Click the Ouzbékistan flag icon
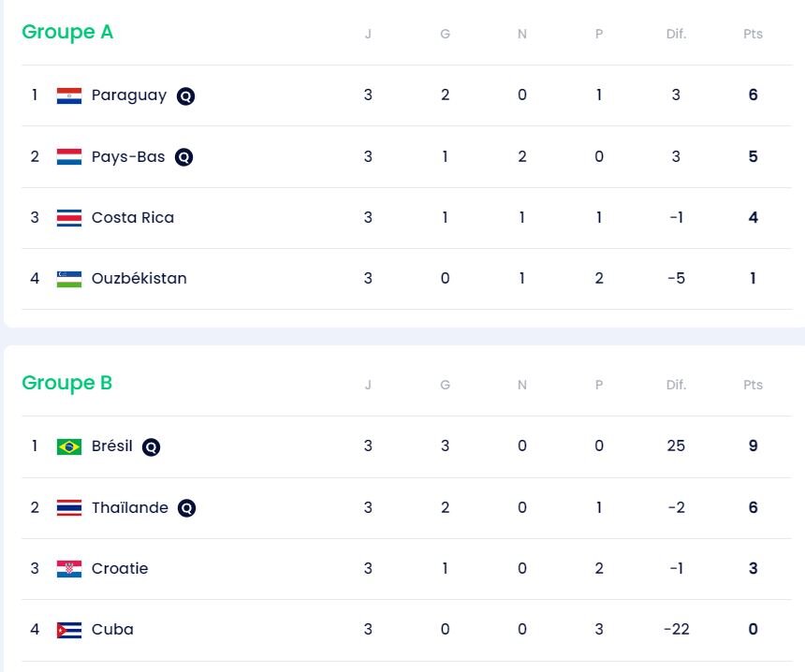The height and width of the screenshot is (672, 805). tap(69, 279)
